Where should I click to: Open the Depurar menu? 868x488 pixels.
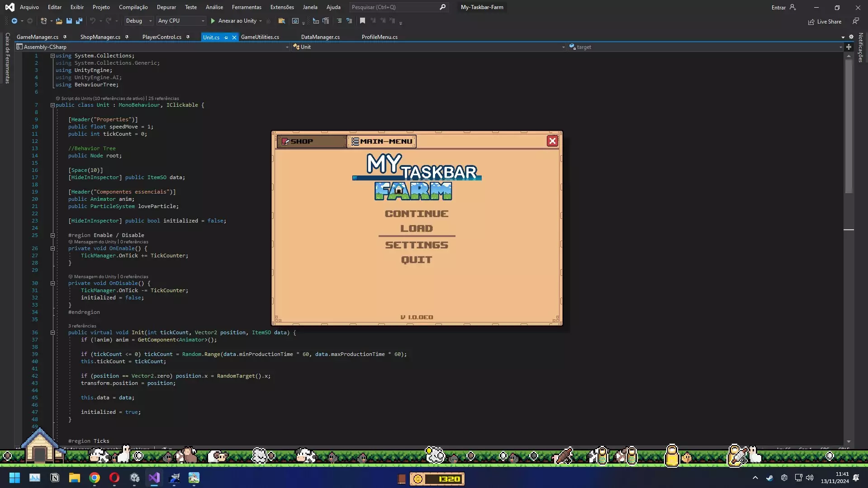[166, 7]
